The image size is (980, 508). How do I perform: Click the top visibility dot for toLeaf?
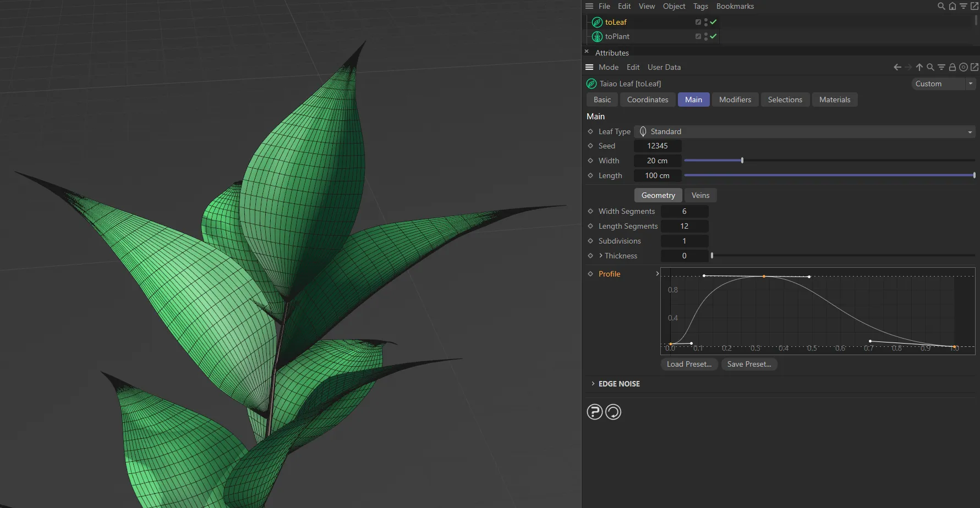[706, 20]
